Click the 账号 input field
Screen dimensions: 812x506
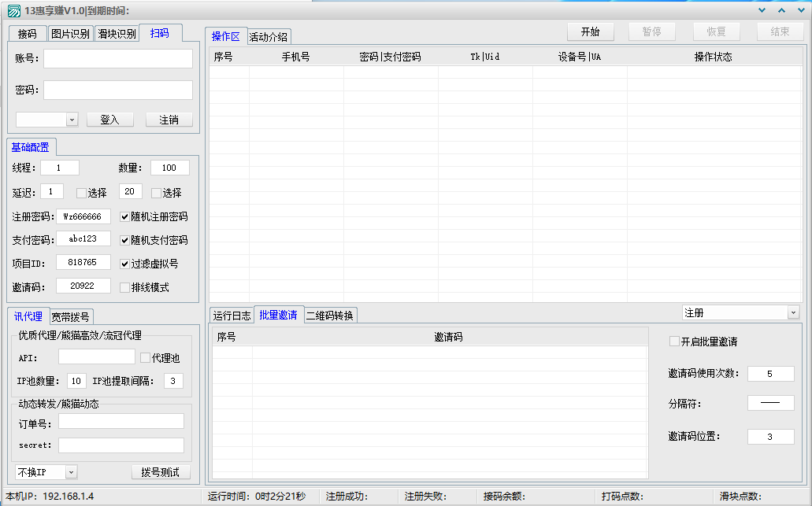pyautogui.click(x=117, y=59)
